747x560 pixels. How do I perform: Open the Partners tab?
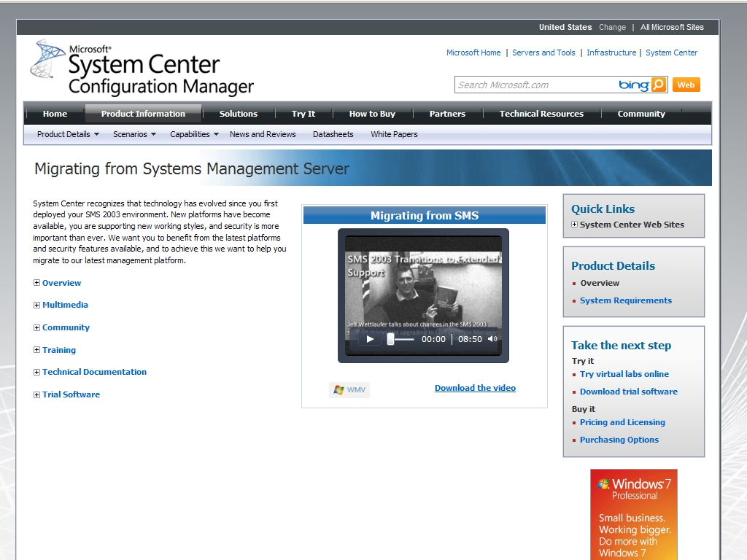tap(447, 114)
